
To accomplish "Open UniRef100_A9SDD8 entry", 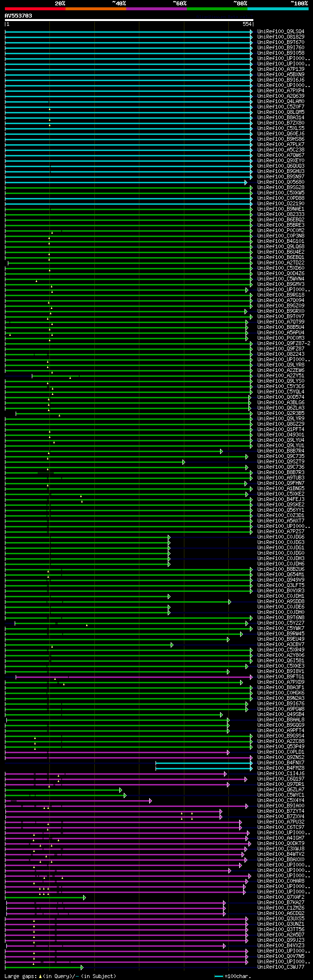I will [281, 601].
